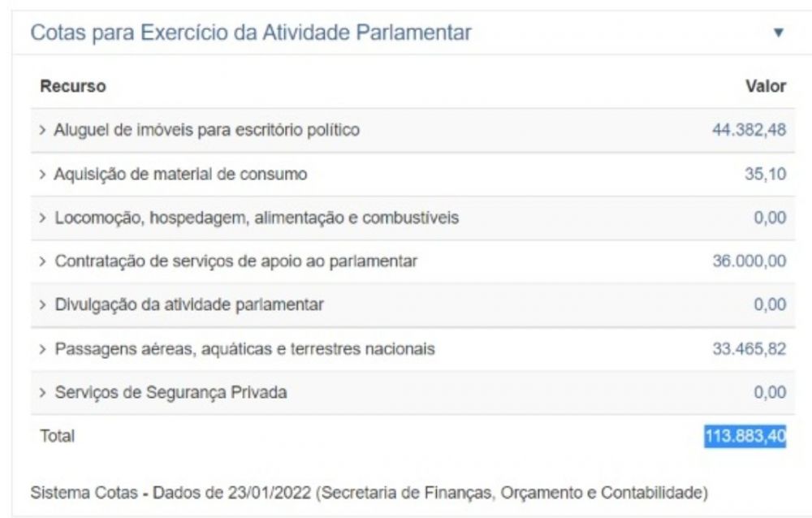Expand the Locomoção, hospedagem row chevron
This screenshot has width=812, height=518.
[43, 218]
